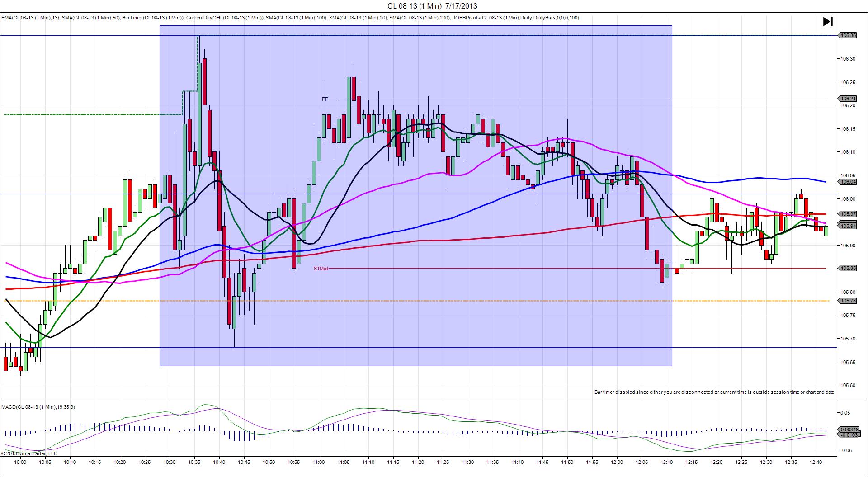Select the chart title CL 08-13 (1 Min)
Screen dimensions: 868x477
414,6
